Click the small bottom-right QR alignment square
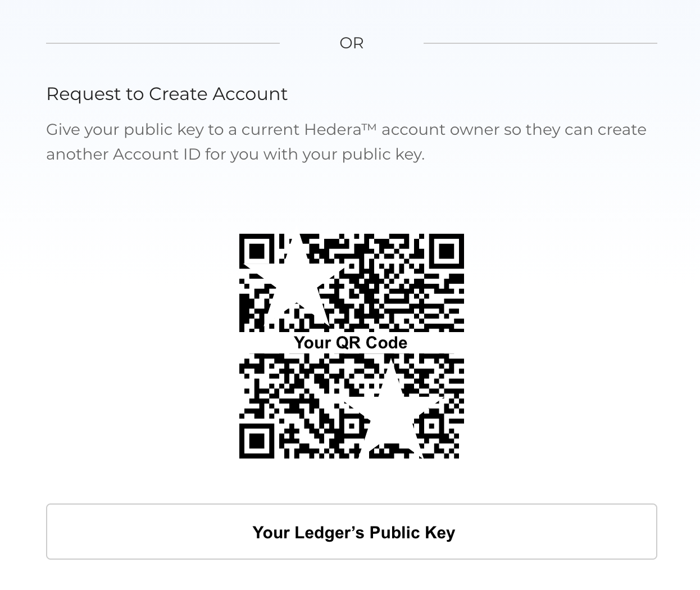The image size is (700, 590). point(431,426)
